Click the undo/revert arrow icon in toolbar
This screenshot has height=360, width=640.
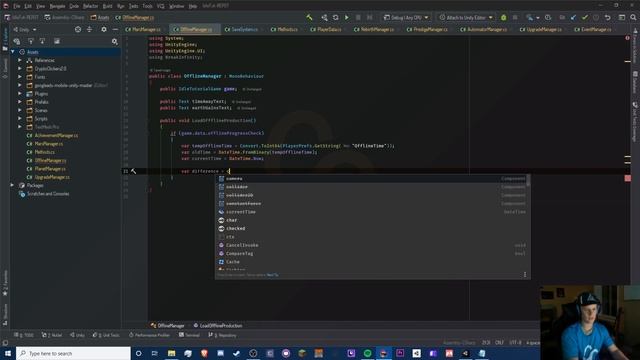point(608,18)
